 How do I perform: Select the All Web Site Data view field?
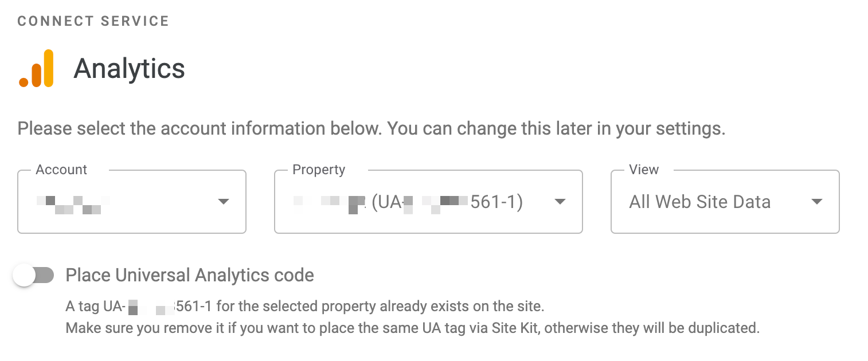tap(725, 202)
